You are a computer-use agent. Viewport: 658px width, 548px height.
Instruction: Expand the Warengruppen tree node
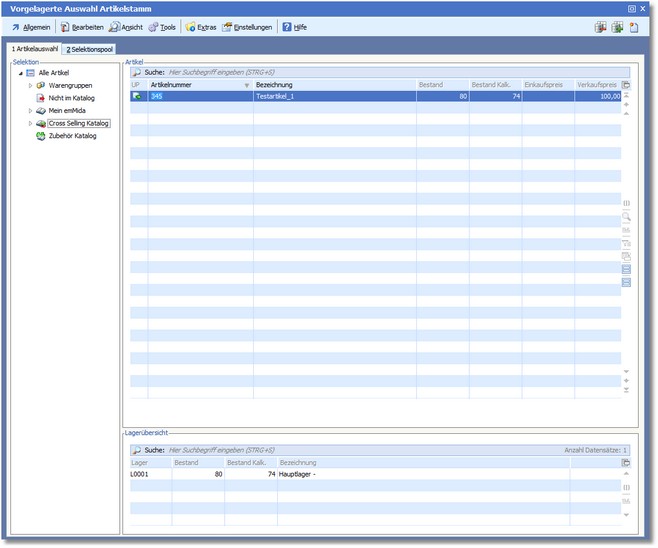30,86
